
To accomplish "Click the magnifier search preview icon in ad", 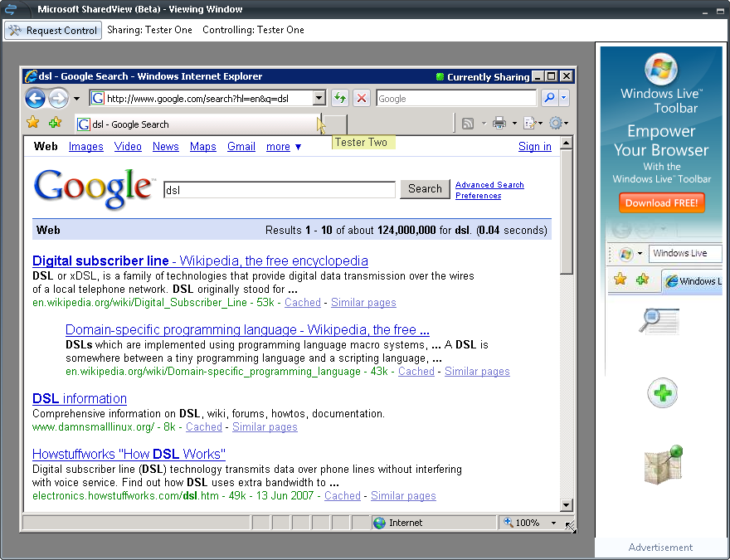I will tap(659, 321).
